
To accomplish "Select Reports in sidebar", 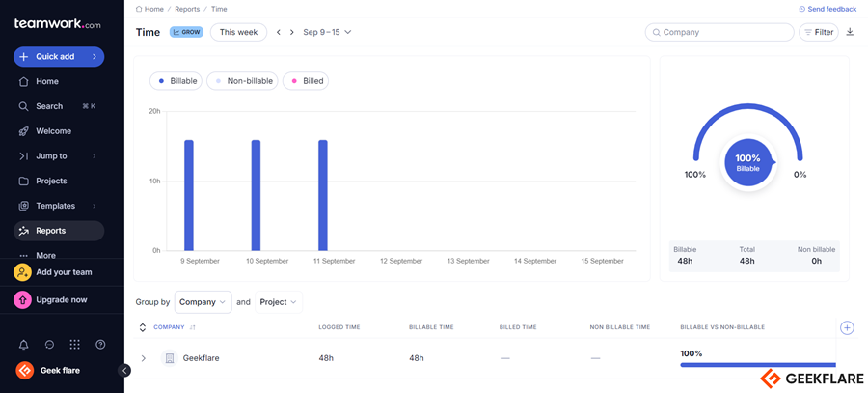I will tap(59, 231).
